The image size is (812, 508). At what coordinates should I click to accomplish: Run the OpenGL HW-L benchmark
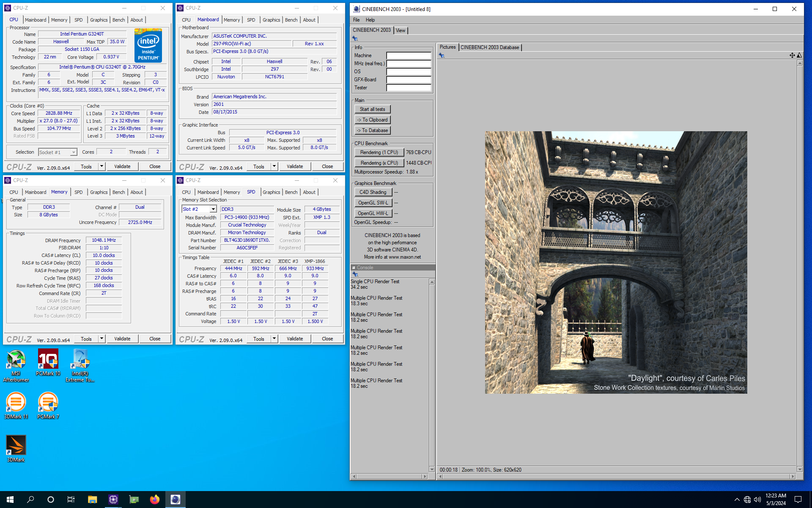[x=373, y=213]
